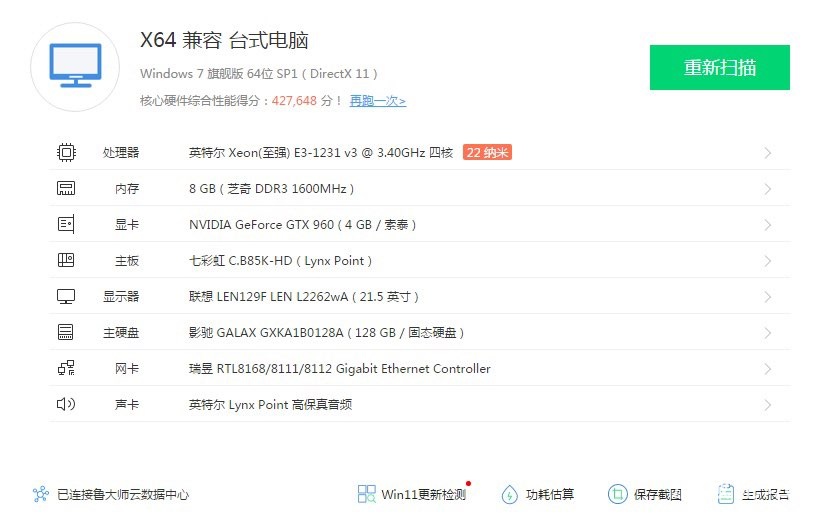Expand the 显示器 row chevron
Screen dimensions: 820x530
tap(768, 297)
